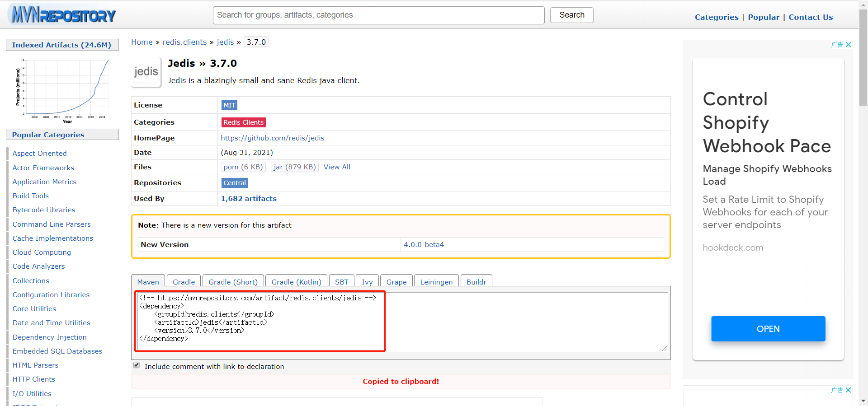Switch to the Buildr tab
868x406 pixels.
coord(476,281)
